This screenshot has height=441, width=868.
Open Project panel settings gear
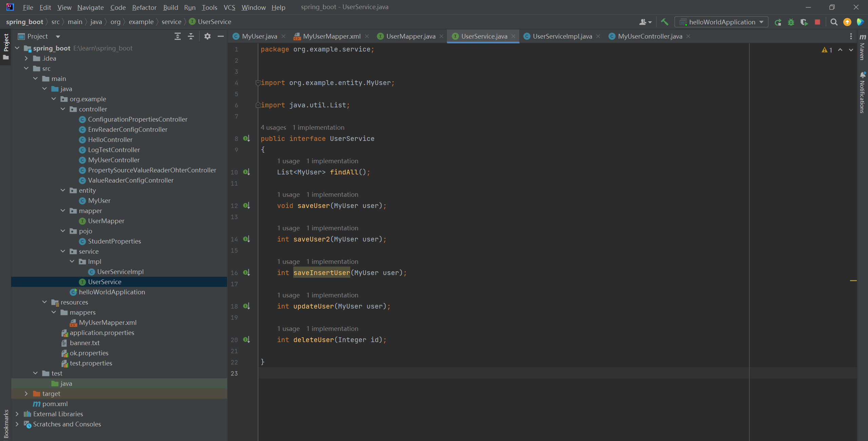(207, 36)
